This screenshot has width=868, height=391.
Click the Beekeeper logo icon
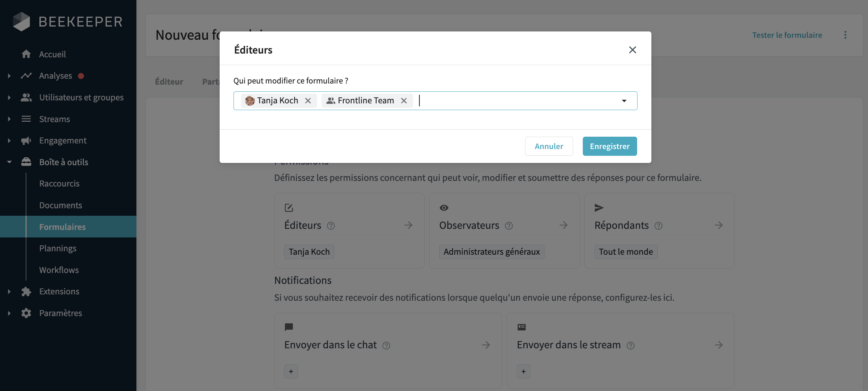(21, 22)
